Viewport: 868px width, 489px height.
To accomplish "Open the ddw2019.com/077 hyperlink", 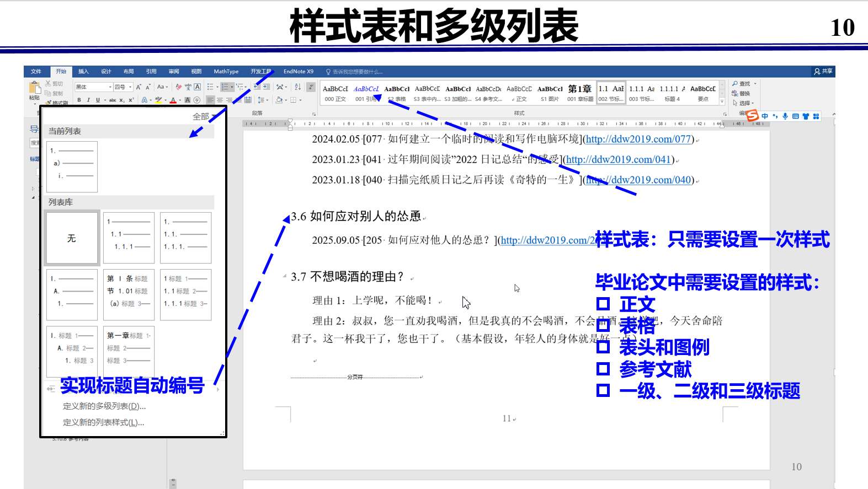I will 638,139.
